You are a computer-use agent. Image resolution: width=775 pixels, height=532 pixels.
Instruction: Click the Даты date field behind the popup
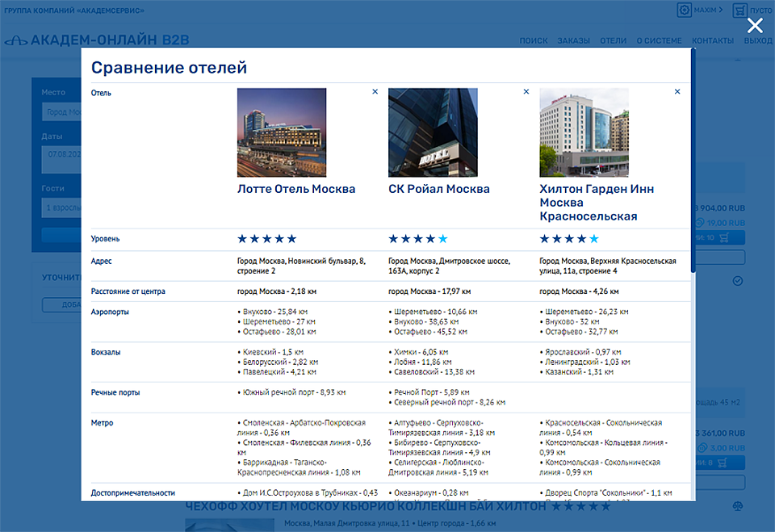61,159
